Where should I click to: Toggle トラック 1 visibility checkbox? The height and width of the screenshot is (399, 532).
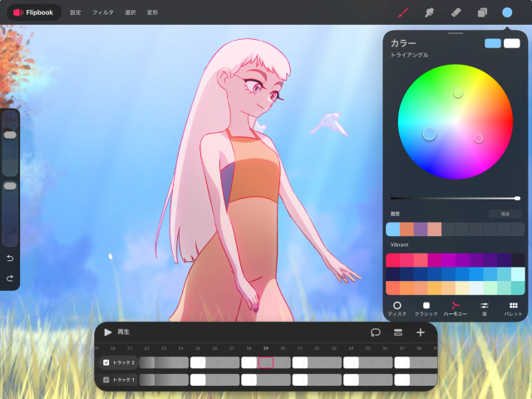[x=106, y=380]
